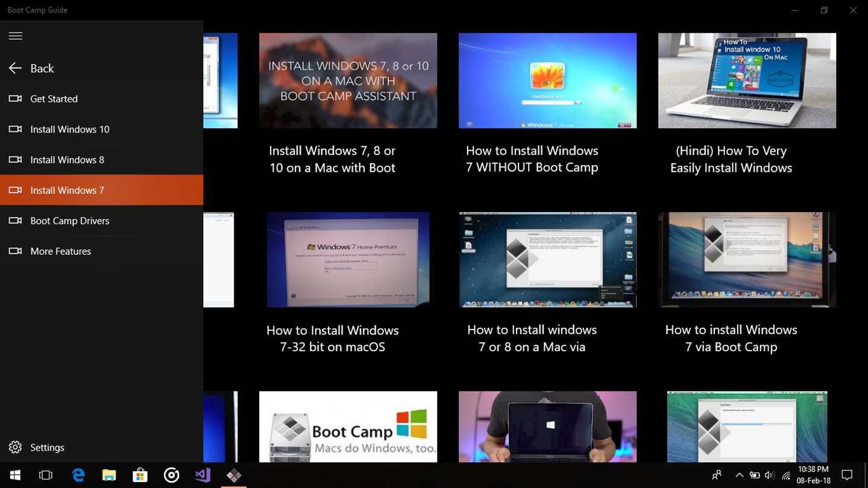Screen dimensions: 868x488
Task: Open Hindi install Windows laptop thumbnail
Action: pos(747,81)
